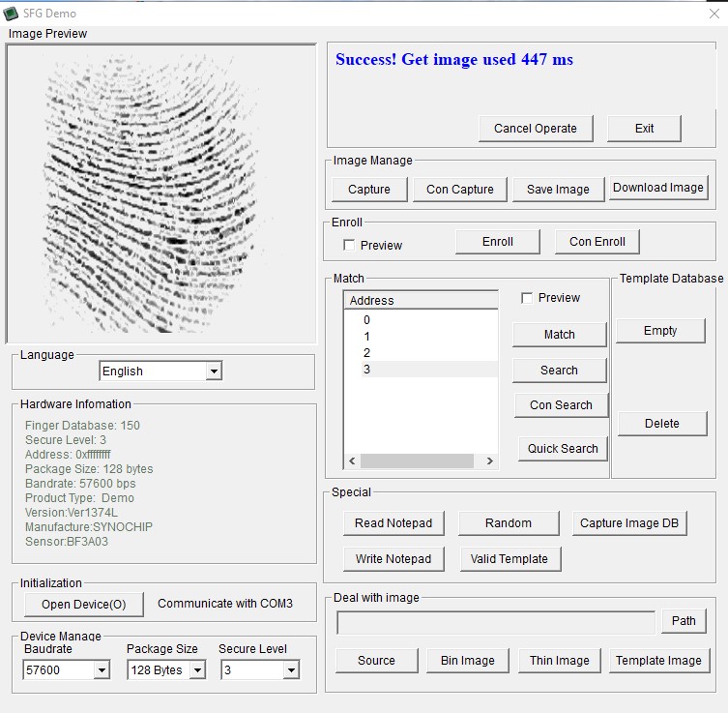Click Open Device(O) button
Viewport: 728px width, 713px height.
click(x=83, y=605)
